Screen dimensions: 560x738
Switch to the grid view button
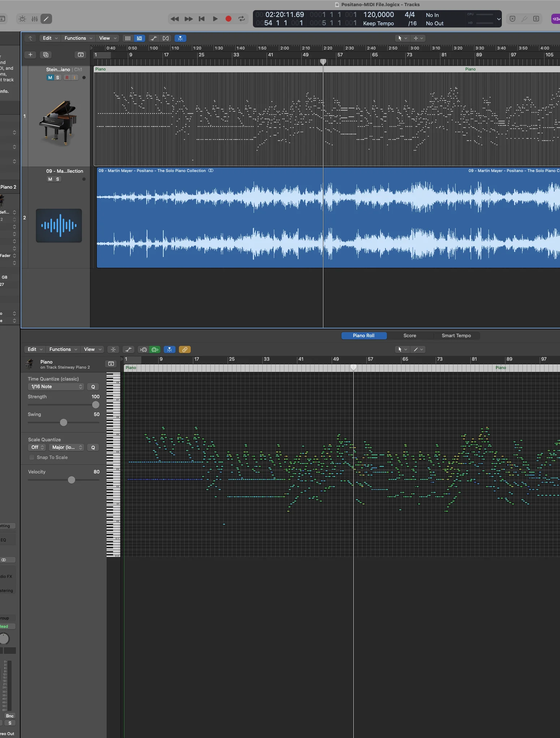tap(128, 38)
